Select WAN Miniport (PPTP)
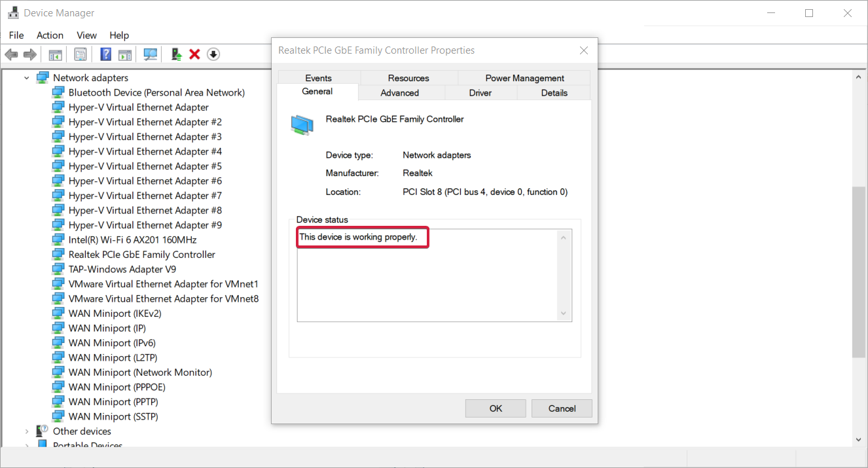The image size is (868, 468). point(114,402)
